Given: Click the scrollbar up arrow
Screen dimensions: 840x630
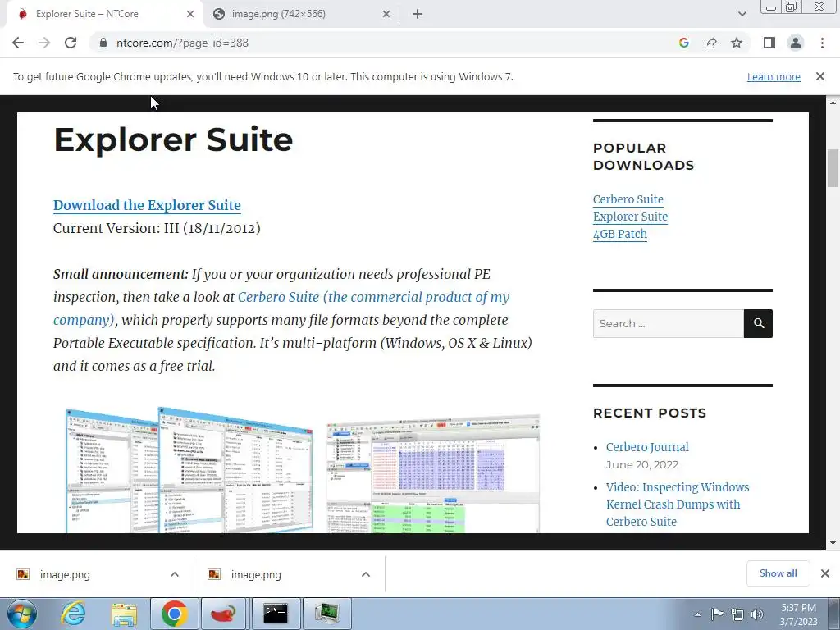Looking at the screenshot, I should coord(833,102).
